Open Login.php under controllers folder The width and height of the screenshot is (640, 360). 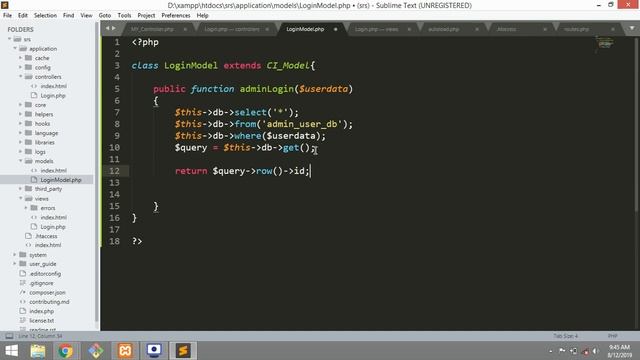pyautogui.click(x=53, y=96)
